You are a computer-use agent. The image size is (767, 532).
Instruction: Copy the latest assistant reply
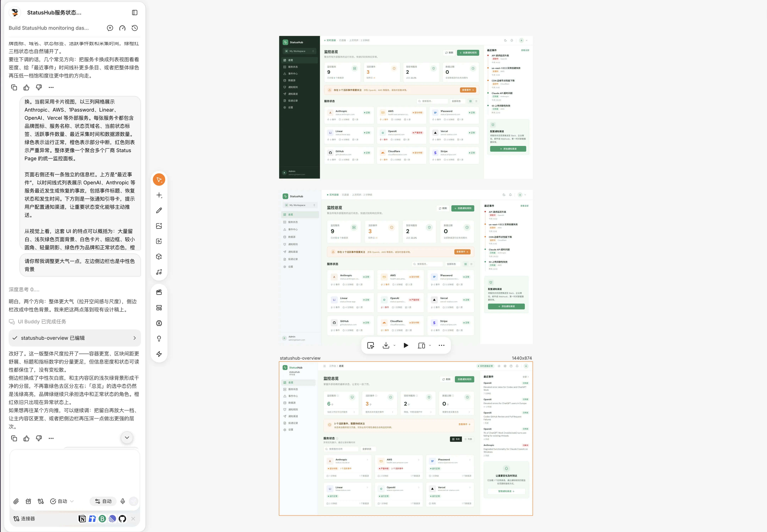click(14, 438)
